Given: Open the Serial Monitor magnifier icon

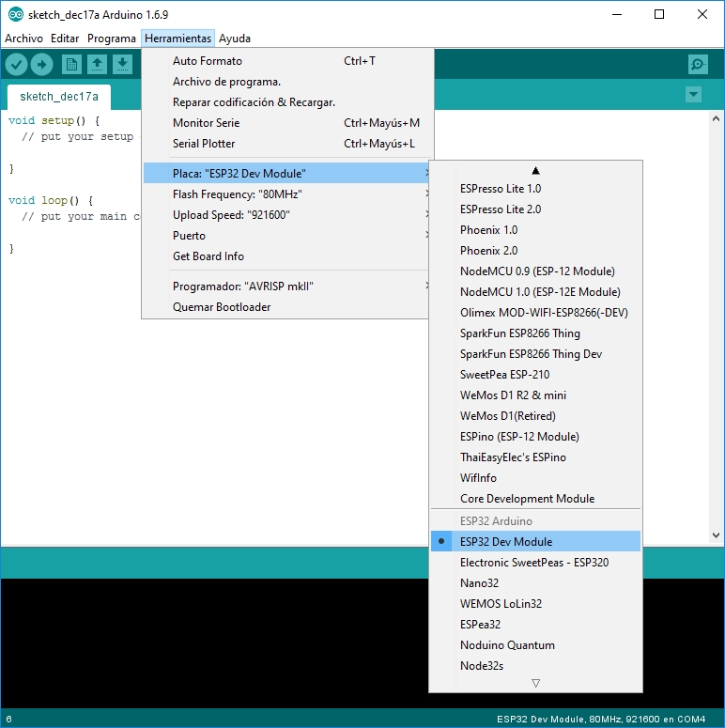Looking at the screenshot, I should click(698, 65).
